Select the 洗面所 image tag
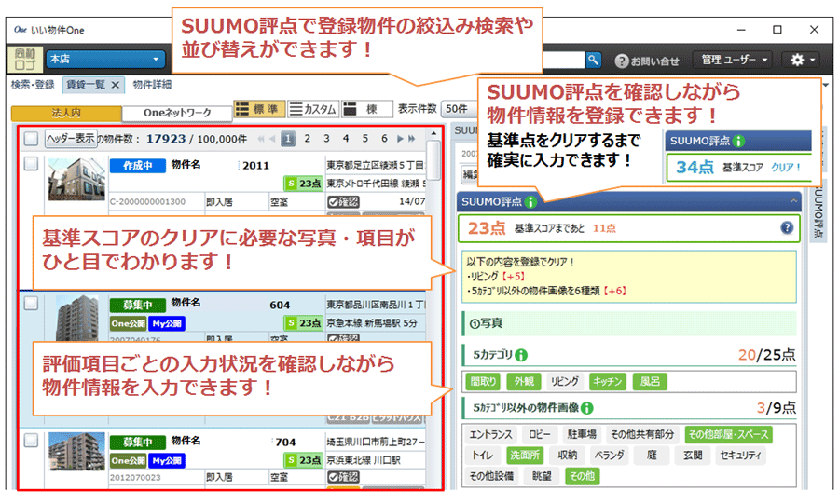Image resolution: width=839 pixels, height=504 pixels. tap(525, 455)
